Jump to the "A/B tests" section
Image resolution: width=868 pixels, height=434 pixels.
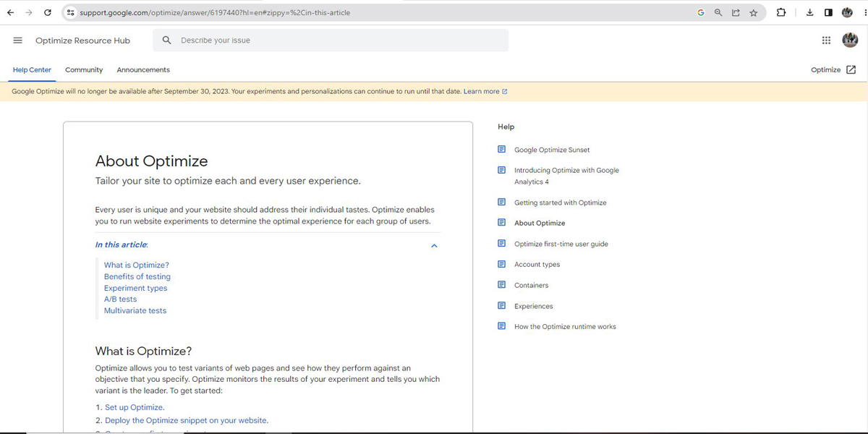coord(120,299)
